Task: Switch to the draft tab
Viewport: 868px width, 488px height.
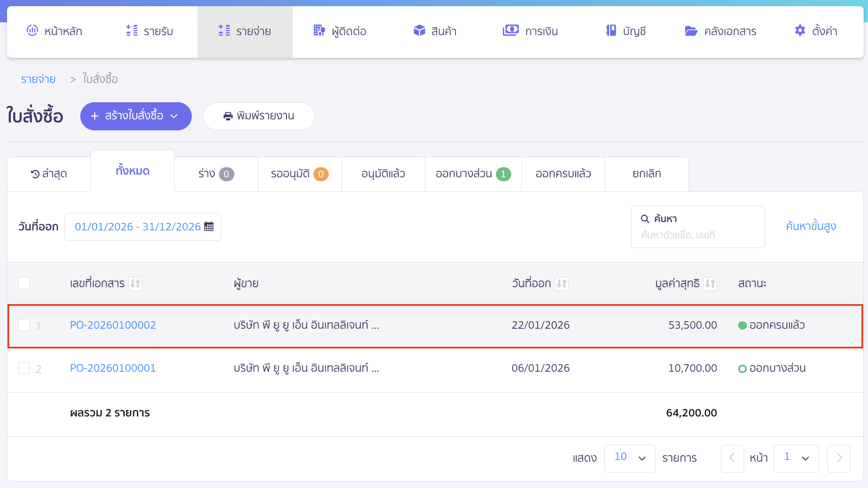Action: [x=215, y=174]
